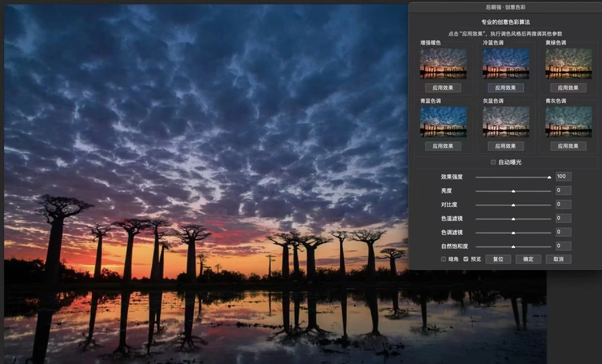602x364 pixels.
Task: Confirm changes with the 确定 button
Action: coord(528,259)
